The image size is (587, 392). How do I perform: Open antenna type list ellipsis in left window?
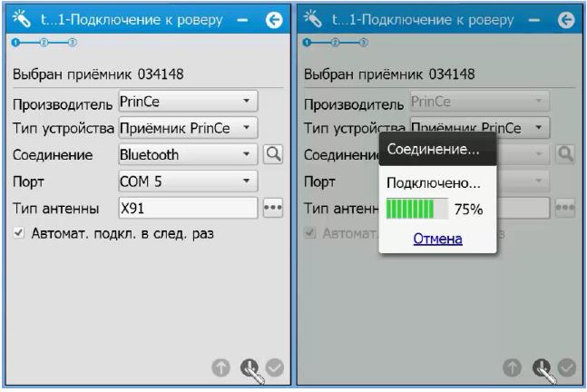point(273,208)
